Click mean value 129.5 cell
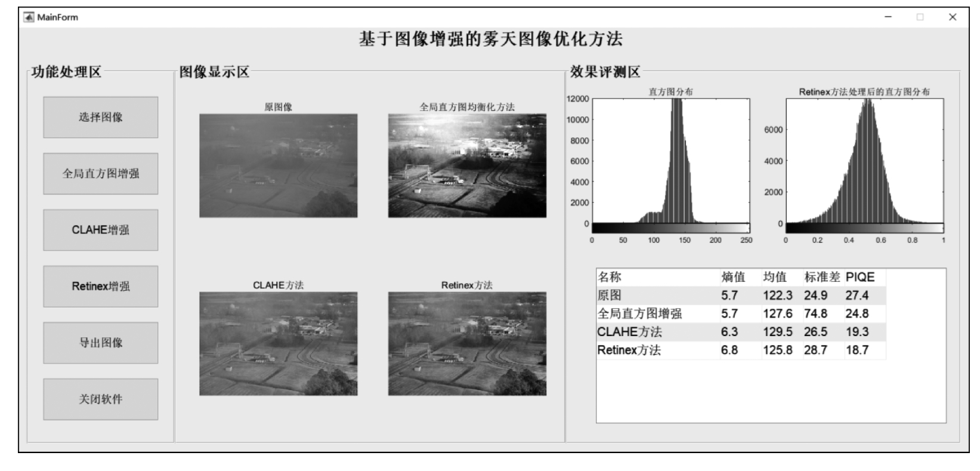980x471 pixels. pos(781,332)
